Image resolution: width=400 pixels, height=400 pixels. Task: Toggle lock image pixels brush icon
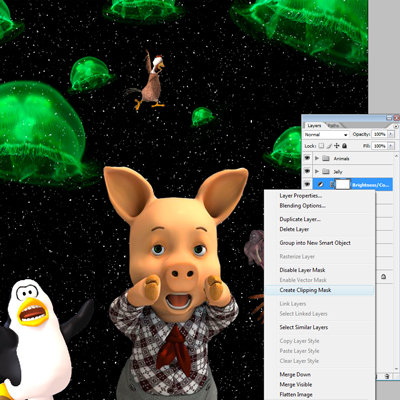[x=329, y=146]
